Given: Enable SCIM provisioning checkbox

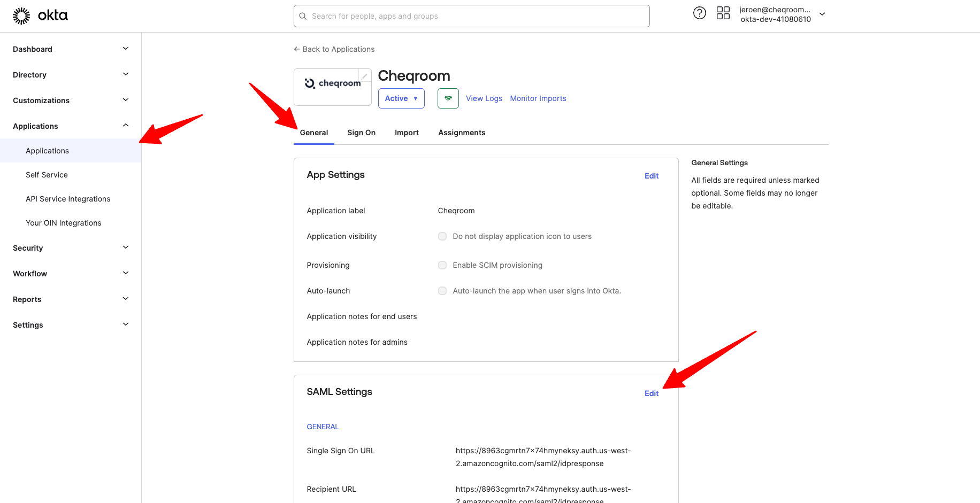Looking at the screenshot, I should [442, 265].
